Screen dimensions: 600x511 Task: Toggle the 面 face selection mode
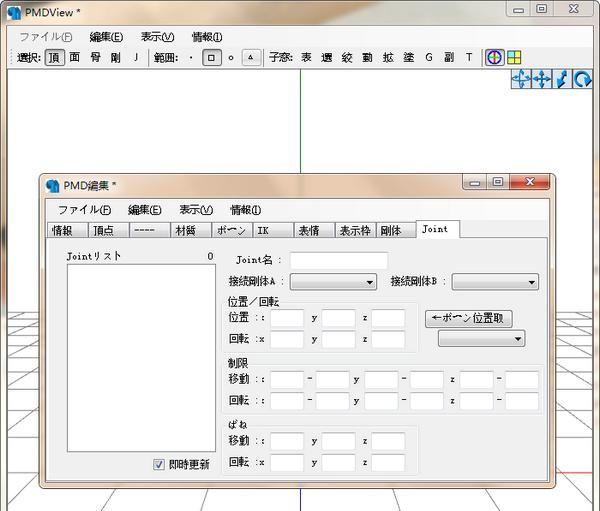click(x=74, y=57)
